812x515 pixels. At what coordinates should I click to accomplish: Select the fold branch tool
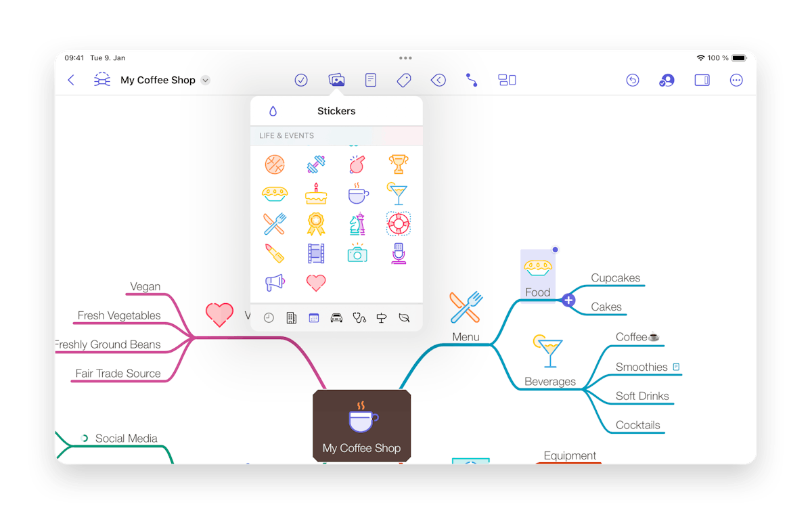(x=438, y=80)
